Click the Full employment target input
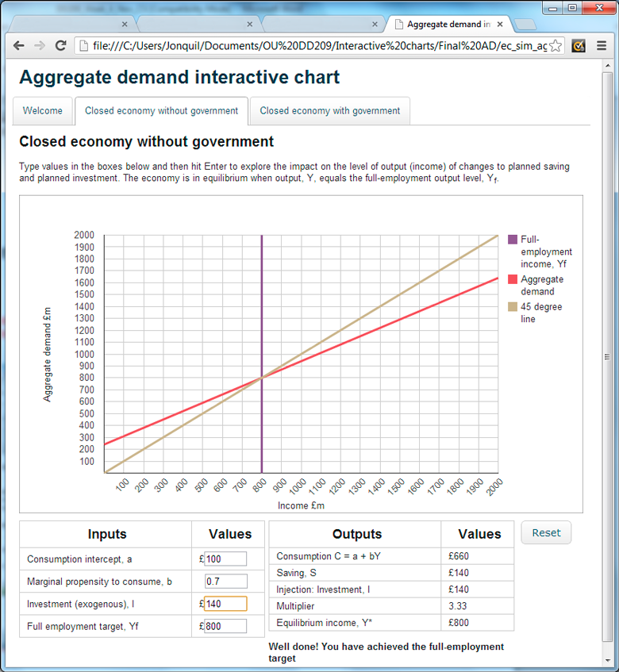Screen dimensions: 619x672 click(225, 626)
